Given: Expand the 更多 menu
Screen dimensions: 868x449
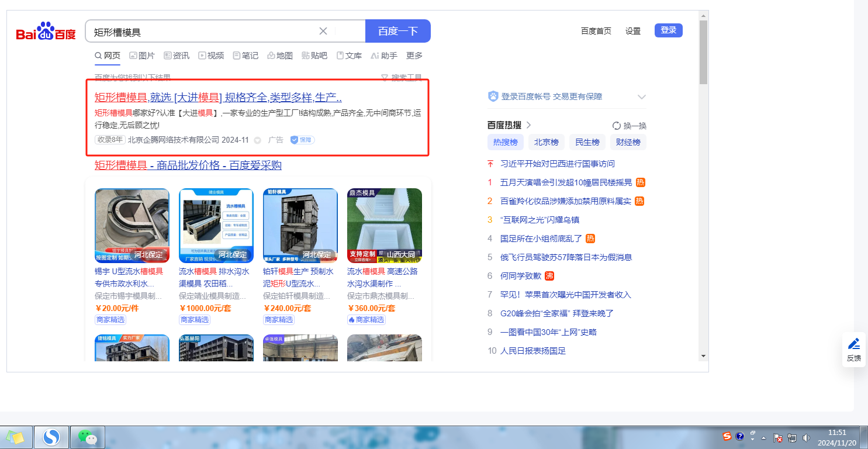Looking at the screenshot, I should click(x=414, y=56).
